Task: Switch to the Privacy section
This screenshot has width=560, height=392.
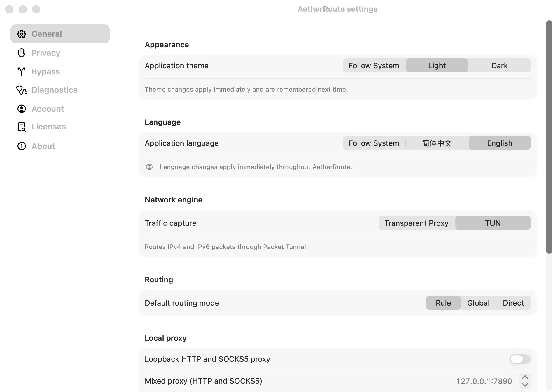Action: click(x=60, y=53)
